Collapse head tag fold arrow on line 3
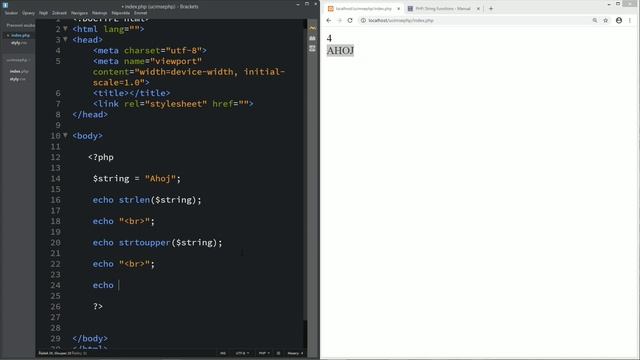Screen dimensions: 640x360 (65, 39)
